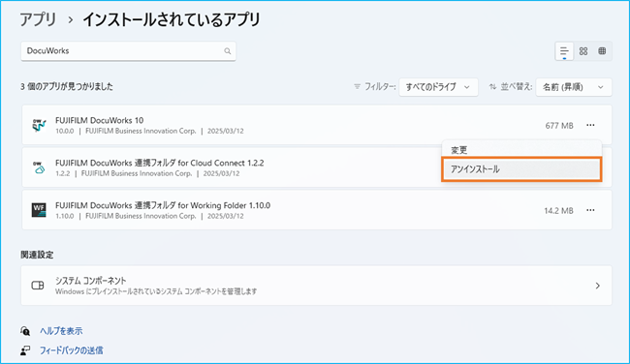630x364 pixels.
Task: Select the 連携フォルダ for Working Folder 1.10.0 name
Action: pos(163,205)
